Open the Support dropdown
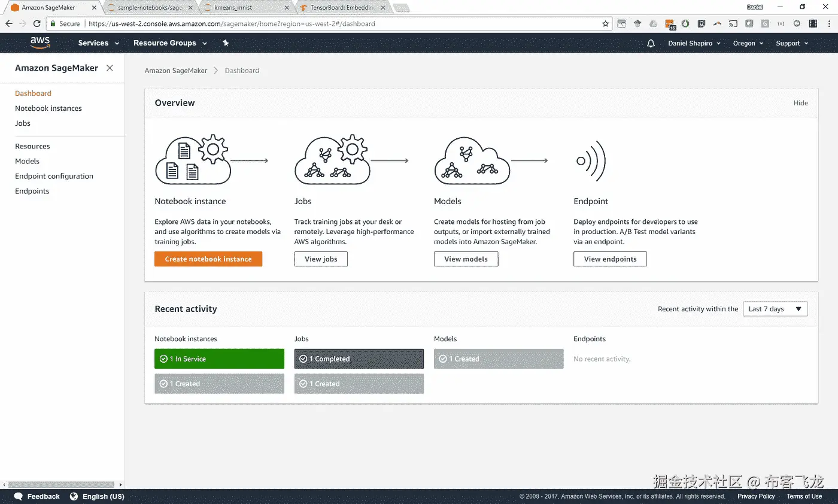Viewport: 838px width, 504px height. coord(792,43)
